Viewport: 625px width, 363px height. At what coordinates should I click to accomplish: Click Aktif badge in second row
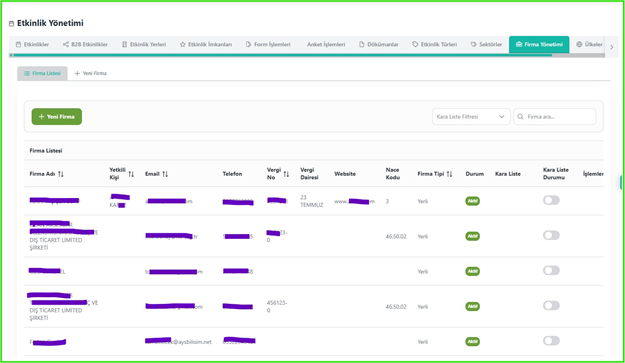coord(472,236)
